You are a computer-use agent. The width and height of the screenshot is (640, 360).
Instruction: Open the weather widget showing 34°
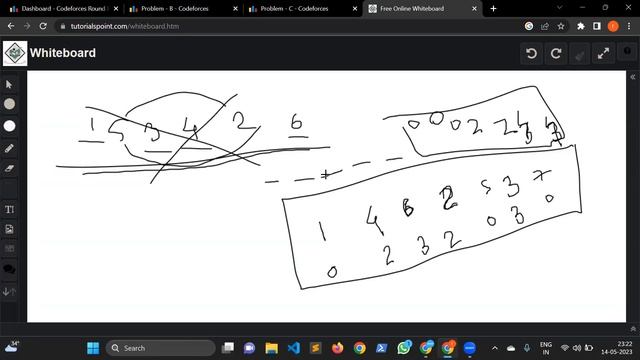(11, 347)
